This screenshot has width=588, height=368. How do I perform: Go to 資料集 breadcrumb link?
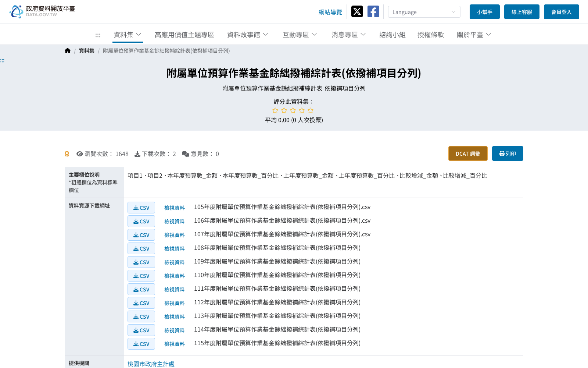(x=87, y=51)
